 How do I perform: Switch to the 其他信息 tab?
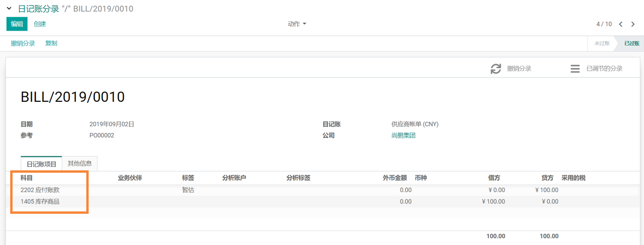coord(79,164)
